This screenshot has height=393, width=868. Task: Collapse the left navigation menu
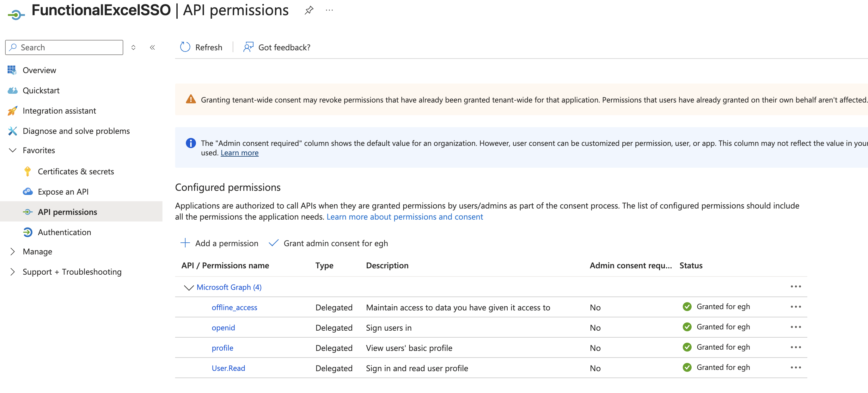[x=152, y=47]
